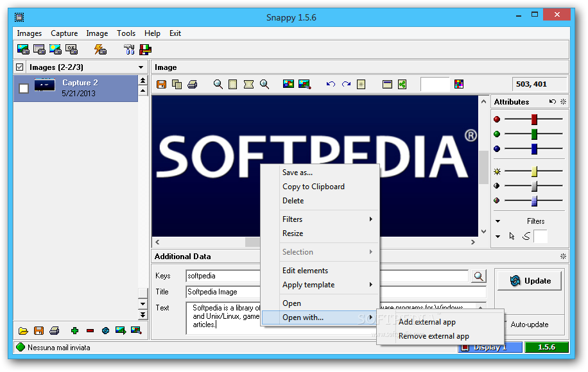Click image with green arrow export icon
Screen dimensions: 588x372
click(121, 330)
